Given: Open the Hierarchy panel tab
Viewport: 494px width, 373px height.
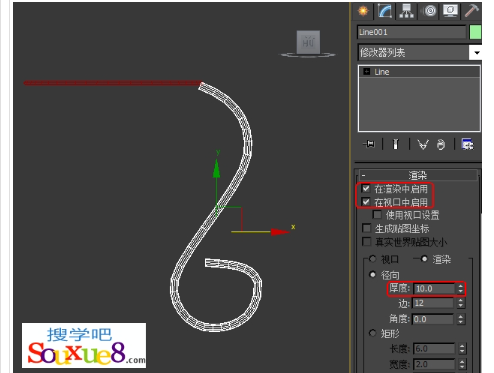Looking at the screenshot, I should coord(406,11).
